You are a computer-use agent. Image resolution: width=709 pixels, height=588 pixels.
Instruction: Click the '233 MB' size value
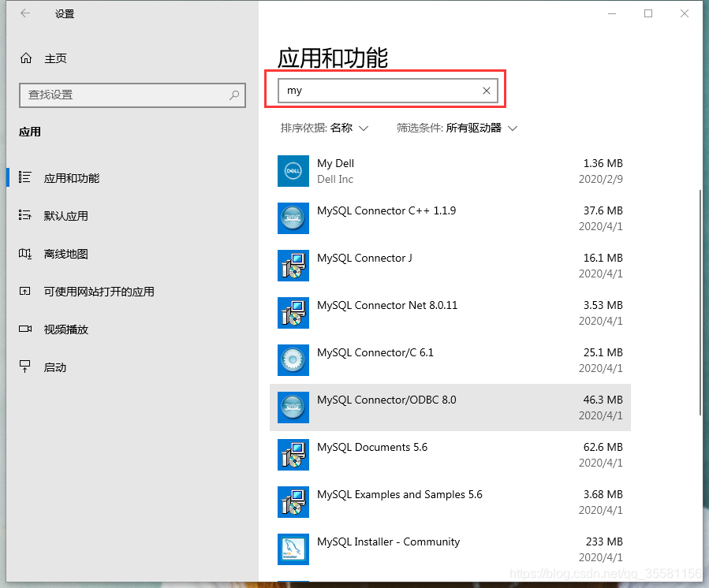604,541
